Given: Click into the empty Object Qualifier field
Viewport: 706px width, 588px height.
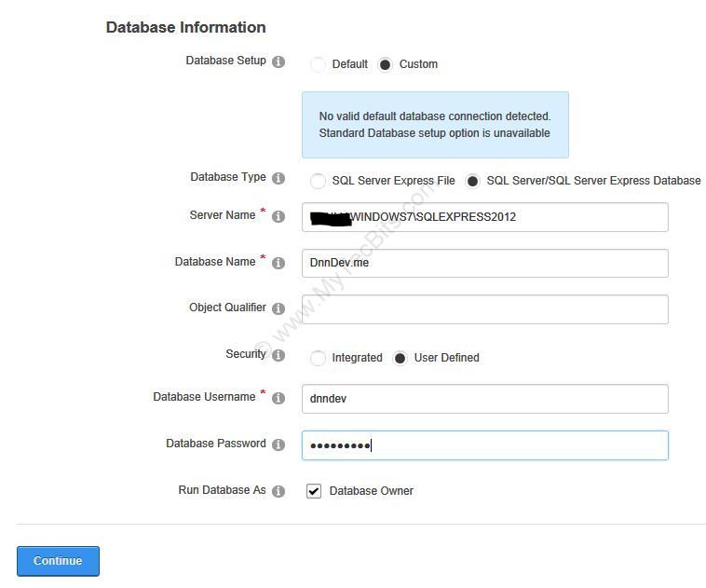Looking at the screenshot, I should point(485,309).
